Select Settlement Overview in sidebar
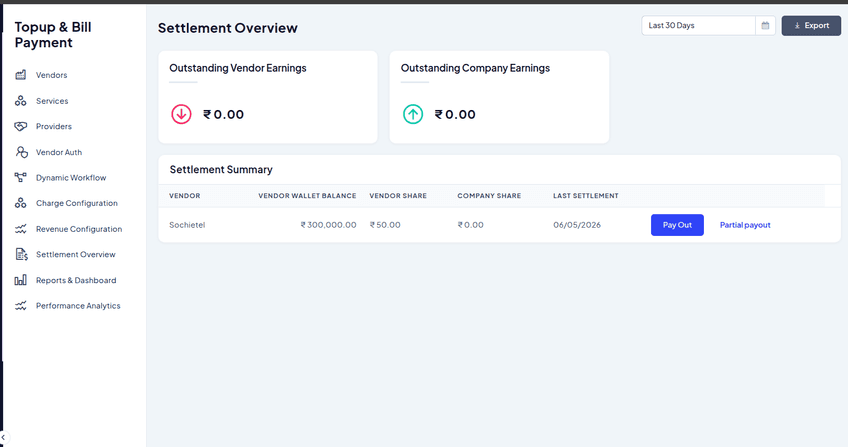The image size is (848, 447). tap(76, 255)
